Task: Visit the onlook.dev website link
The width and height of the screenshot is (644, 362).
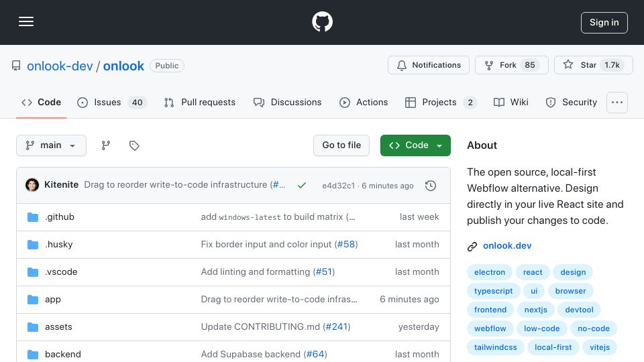Action: tap(507, 246)
